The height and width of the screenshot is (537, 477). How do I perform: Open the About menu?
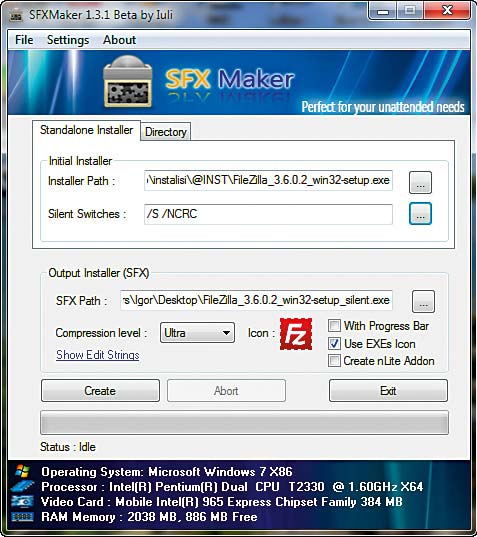[120, 40]
